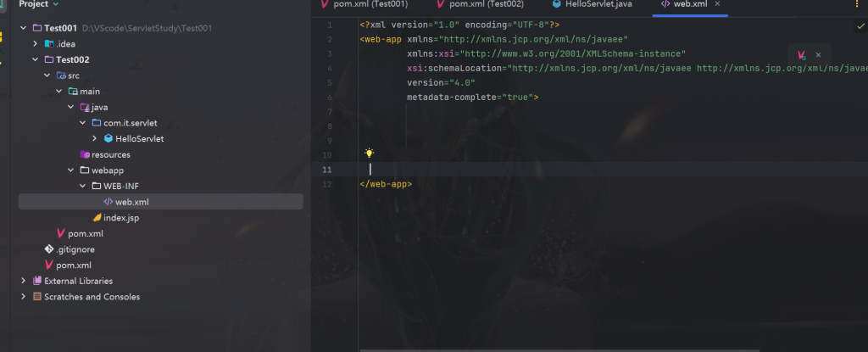This screenshot has height=352, width=868.
Task: Click the yellow lightbulb quick-fix icon
Action: point(369,153)
